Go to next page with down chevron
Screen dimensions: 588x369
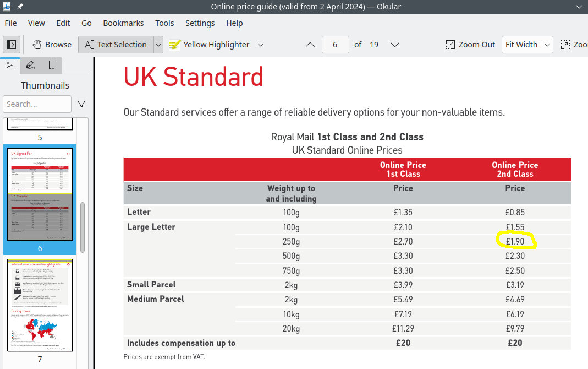394,45
